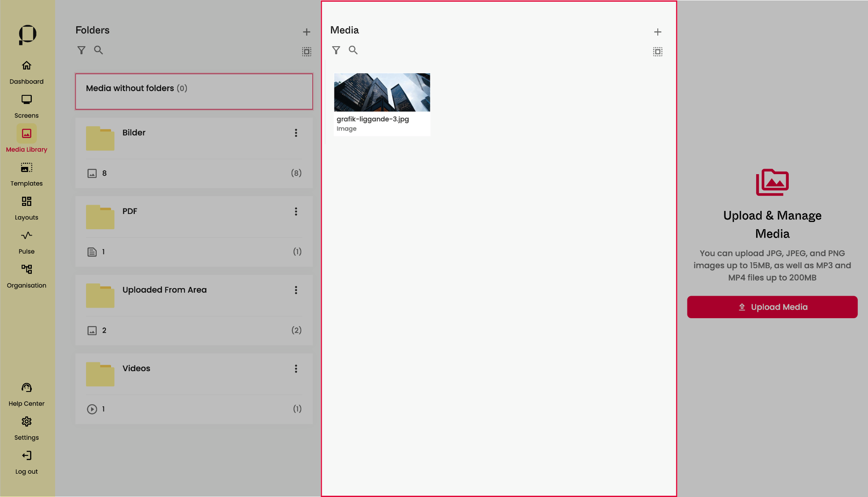Open the Uploaded From Area folder

pyautogui.click(x=164, y=290)
